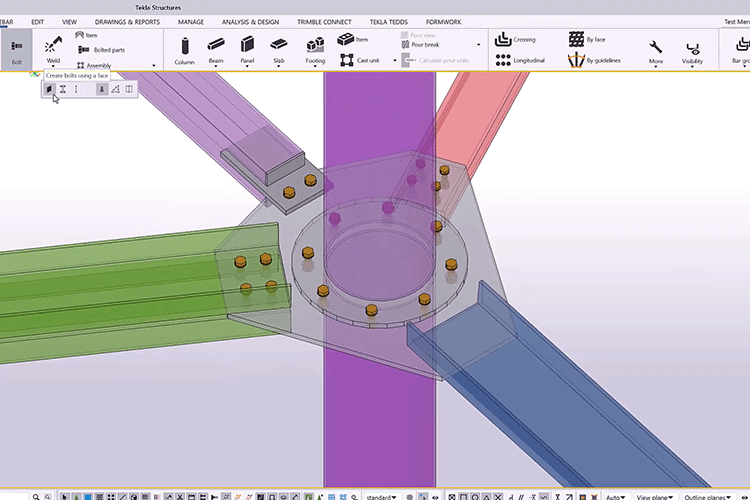The image size is (750, 500).
Task: Open the Visibility options
Action: [692, 53]
